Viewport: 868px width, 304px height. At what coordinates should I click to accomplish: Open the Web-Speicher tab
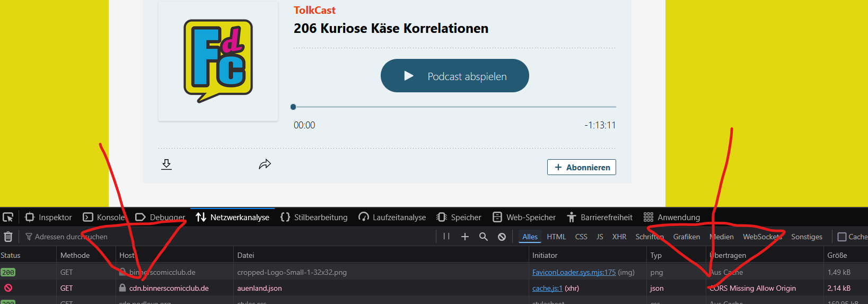[524, 217]
